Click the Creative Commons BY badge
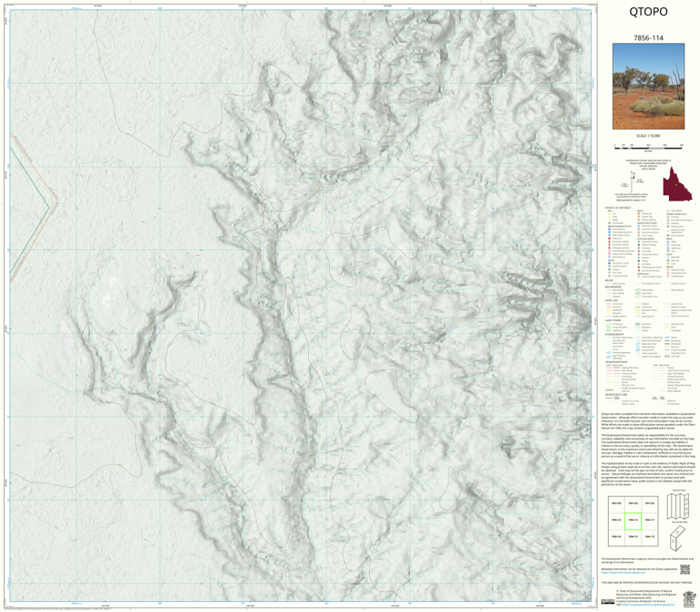The image size is (700, 612). click(608, 602)
